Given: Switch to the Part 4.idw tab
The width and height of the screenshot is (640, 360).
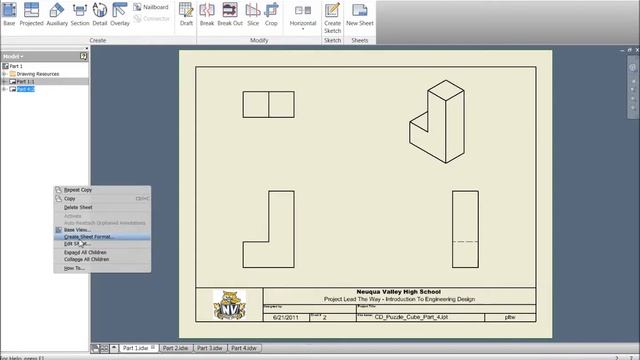Looking at the screenshot, I should pos(244,348).
